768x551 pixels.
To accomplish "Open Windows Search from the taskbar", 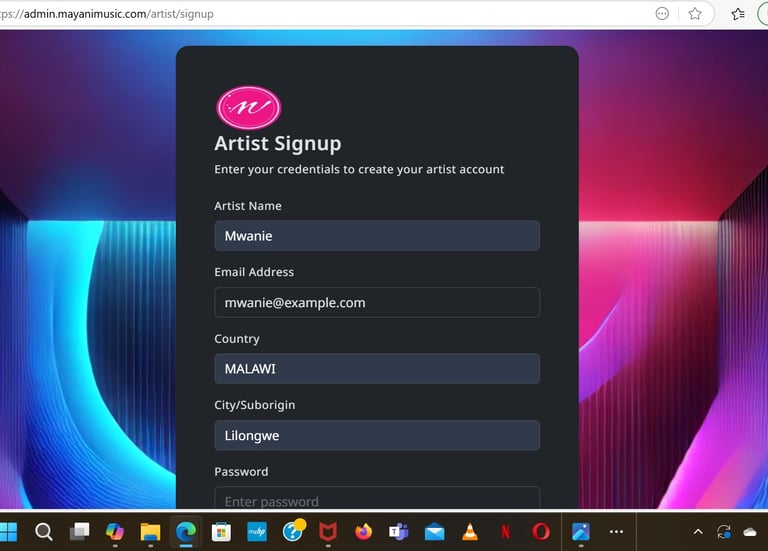I will pyautogui.click(x=44, y=531).
